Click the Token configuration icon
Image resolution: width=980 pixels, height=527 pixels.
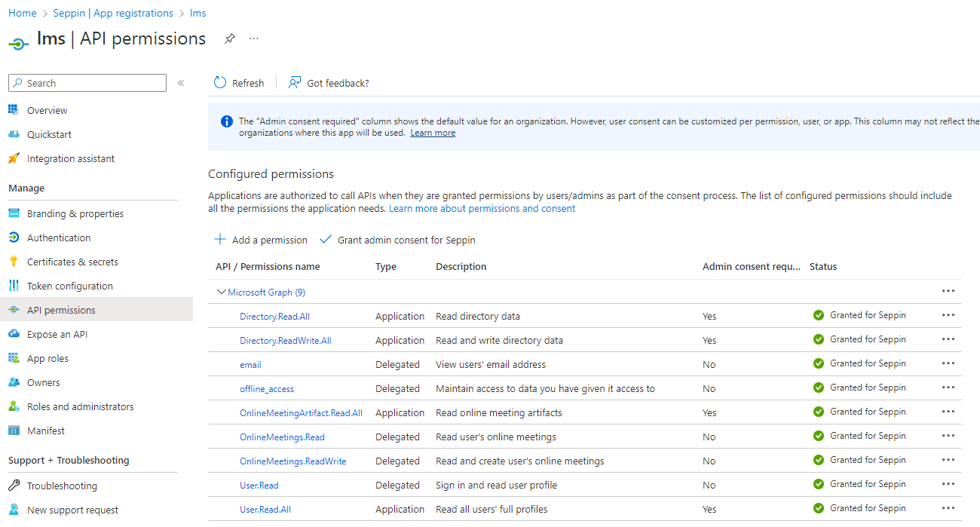tap(14, 286)
